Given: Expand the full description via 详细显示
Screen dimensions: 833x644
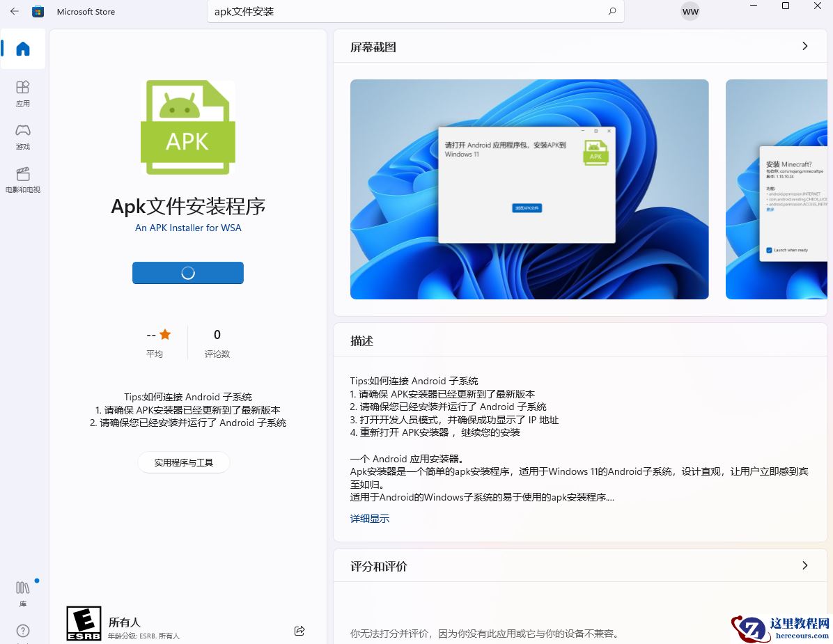Looking at the screenshot, I should tap(369, 518).
